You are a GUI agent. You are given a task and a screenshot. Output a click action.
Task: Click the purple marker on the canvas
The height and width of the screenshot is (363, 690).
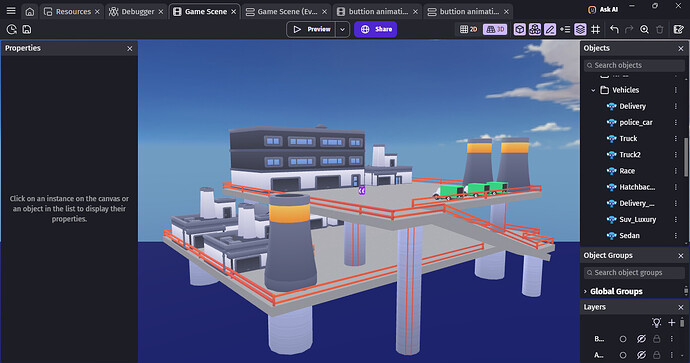coord(361,191)
